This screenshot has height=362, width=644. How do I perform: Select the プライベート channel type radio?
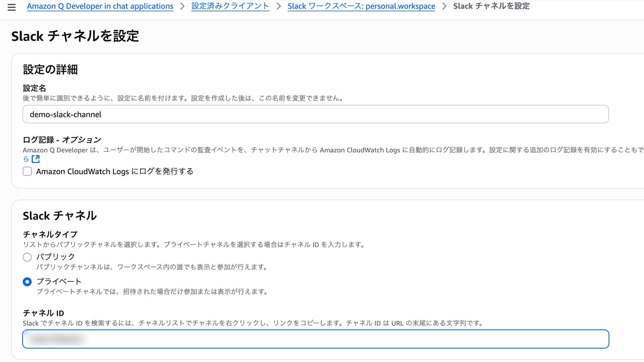click(27, 282)
